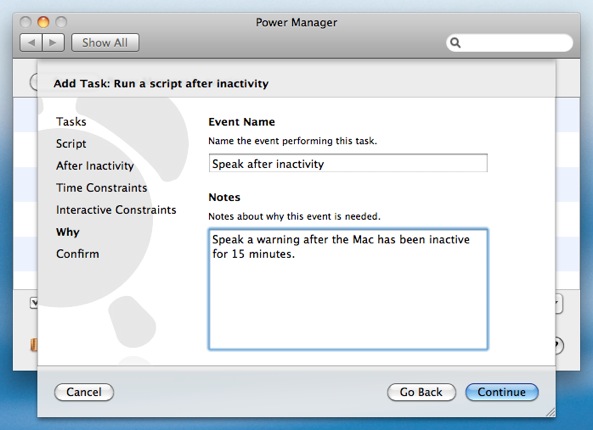Screen dimensions: 593x430
Task: Click the back navigation arrow
Action: tap(31, 42)
